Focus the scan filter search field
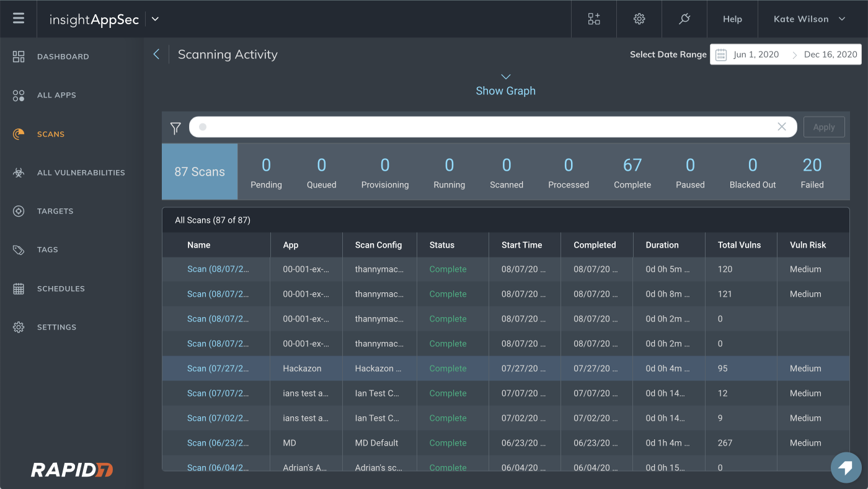Screen dimensions: 868x489 [x=493, y=127]
